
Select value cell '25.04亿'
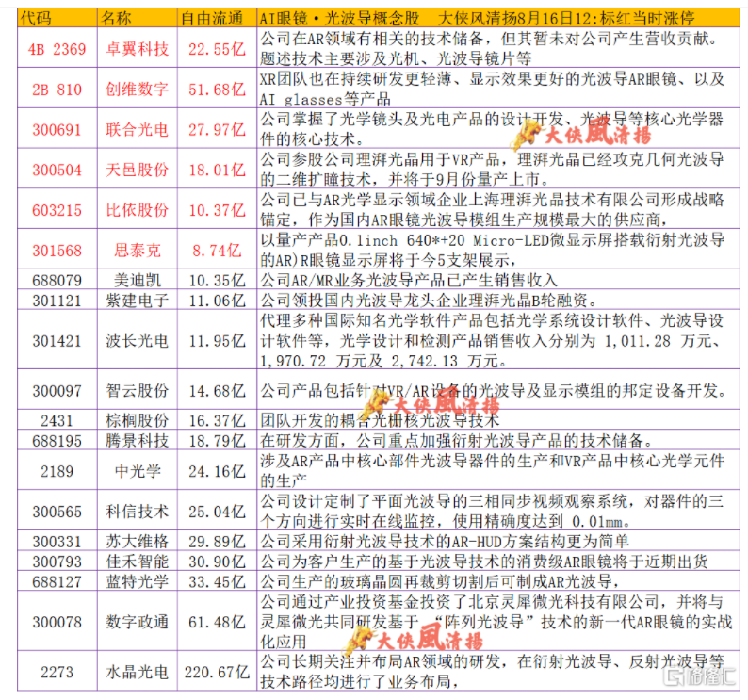point(217,511)
